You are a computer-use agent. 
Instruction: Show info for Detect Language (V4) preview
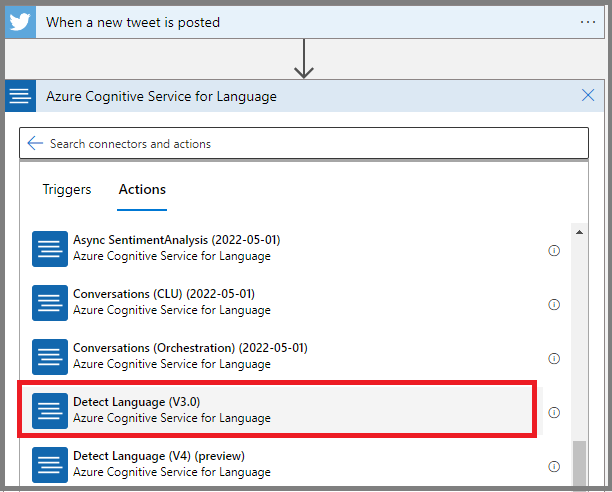click(554, 466)
